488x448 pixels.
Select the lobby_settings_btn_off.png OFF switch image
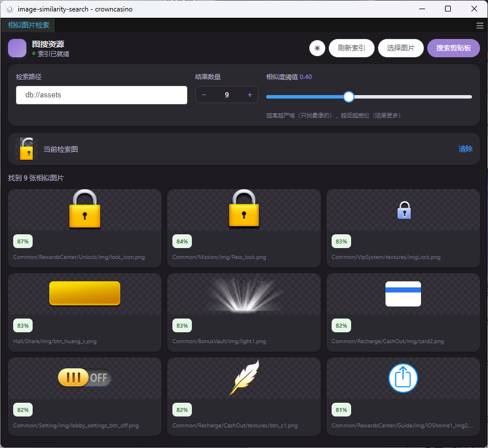85,378
